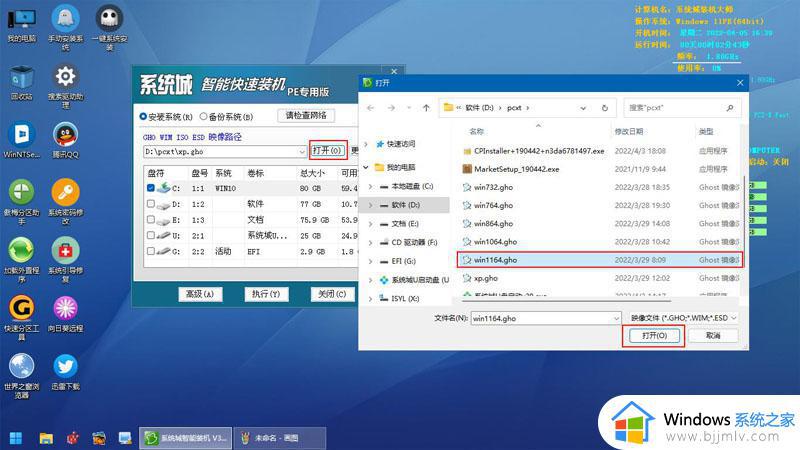
Task: Open 迅雷下载 bird icon
Action: [x=65, y=371]
